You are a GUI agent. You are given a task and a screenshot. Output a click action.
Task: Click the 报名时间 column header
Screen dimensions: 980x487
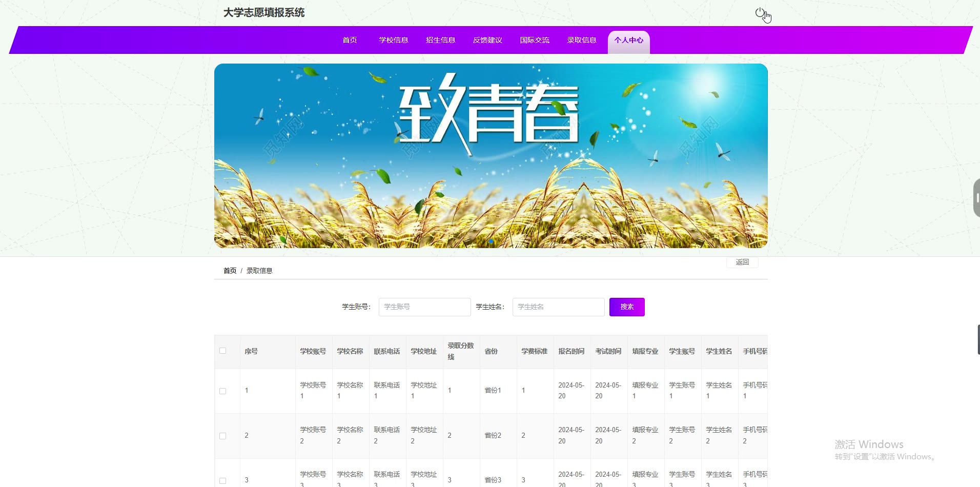pos(571,351)
